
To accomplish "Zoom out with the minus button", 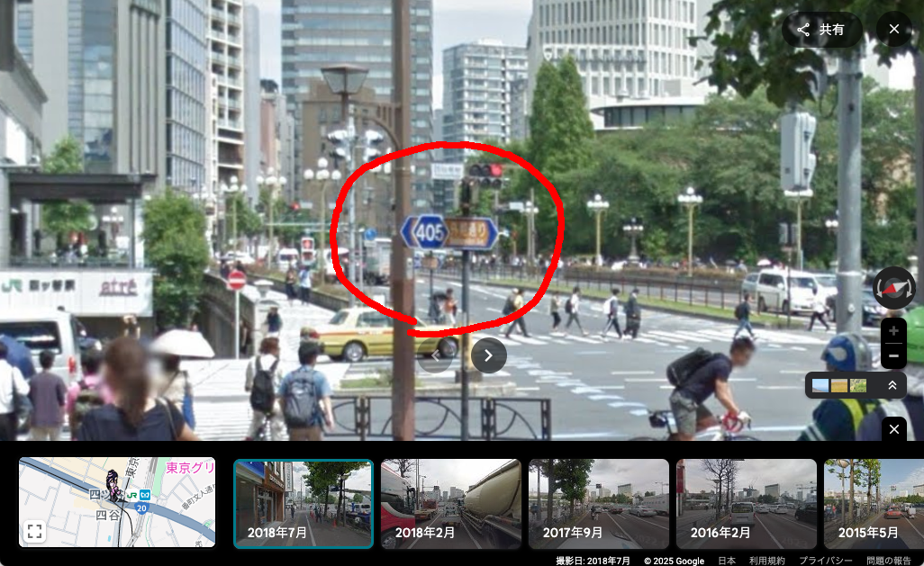I will tap(893, 356).
